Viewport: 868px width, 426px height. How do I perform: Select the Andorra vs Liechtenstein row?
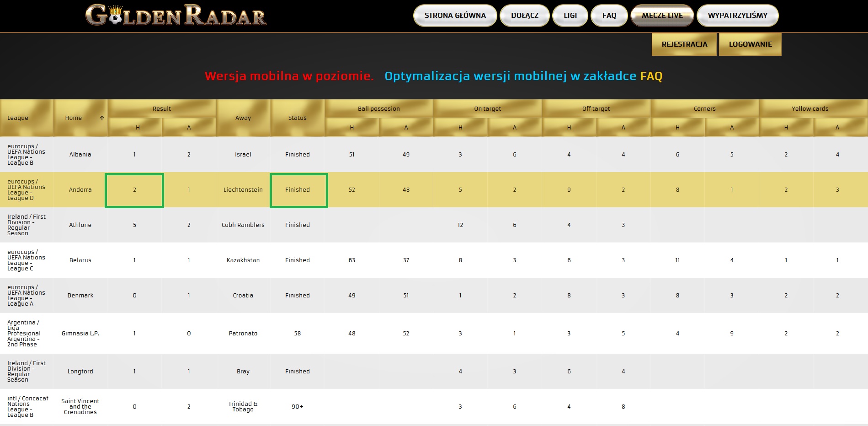click(434, 190)
